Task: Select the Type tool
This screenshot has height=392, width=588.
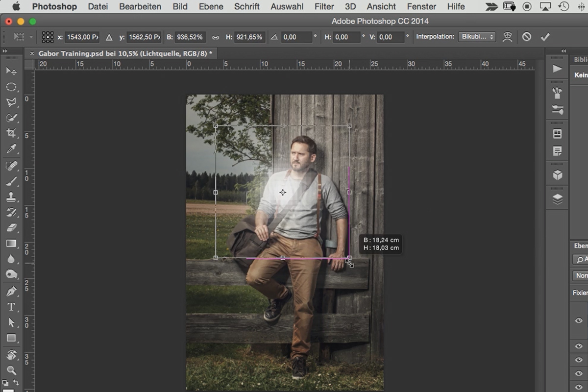Action: pyautogui.click(x=11, y=307)
